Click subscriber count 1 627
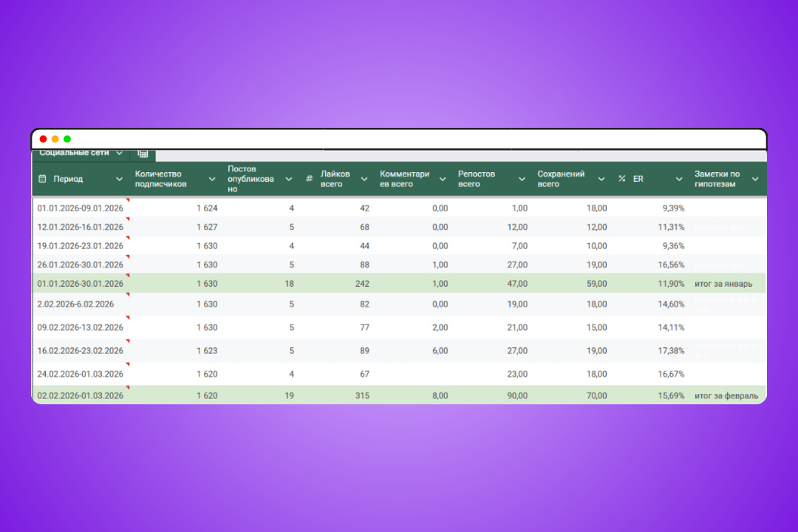The height and width of the screenshot is (532, 798). click(x=207, y=227)
